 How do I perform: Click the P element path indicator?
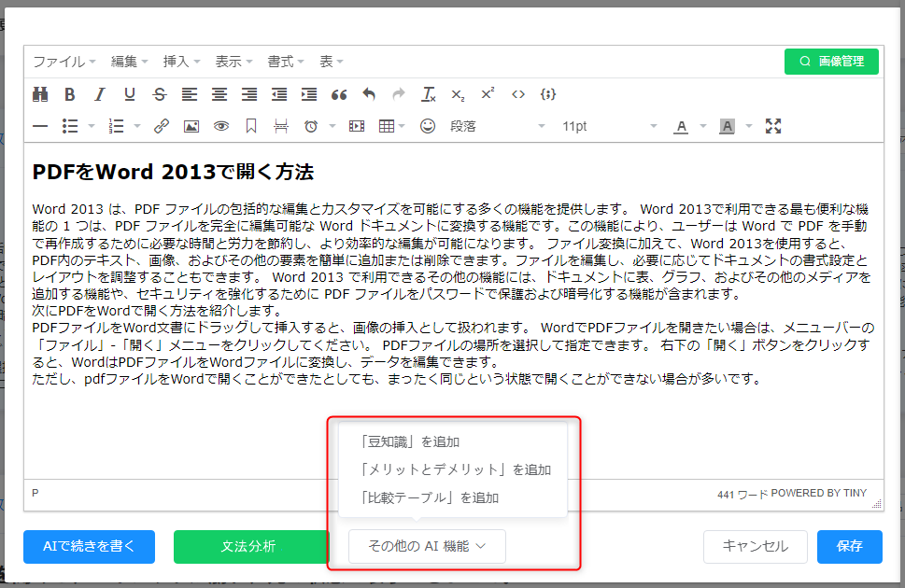coord(35,494)
